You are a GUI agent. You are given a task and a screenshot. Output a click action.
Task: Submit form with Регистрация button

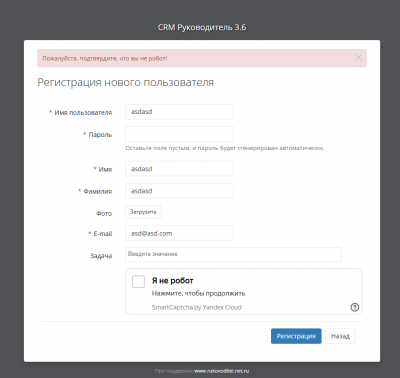point(296,336)
